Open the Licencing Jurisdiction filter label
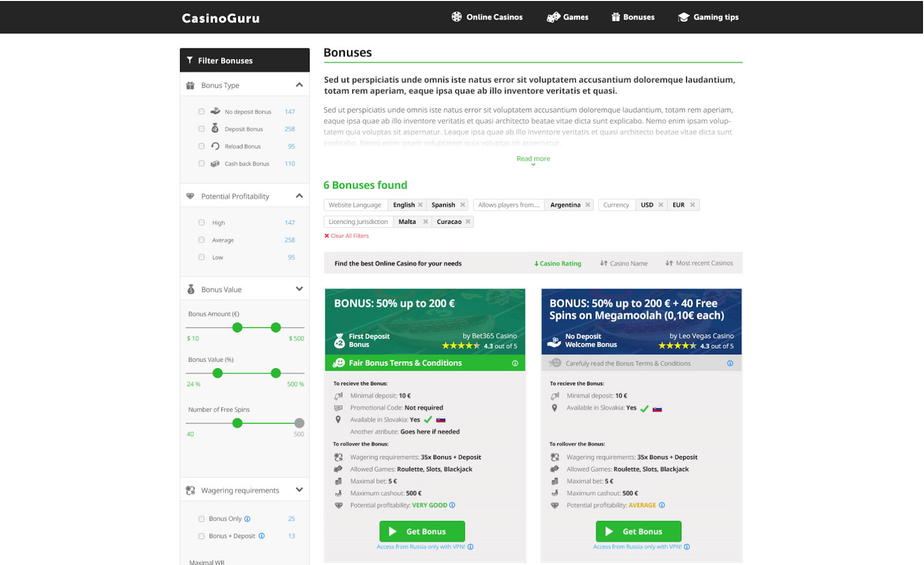Image resolution: width=924 pixels, height=565 pixels. click(358, 222)
